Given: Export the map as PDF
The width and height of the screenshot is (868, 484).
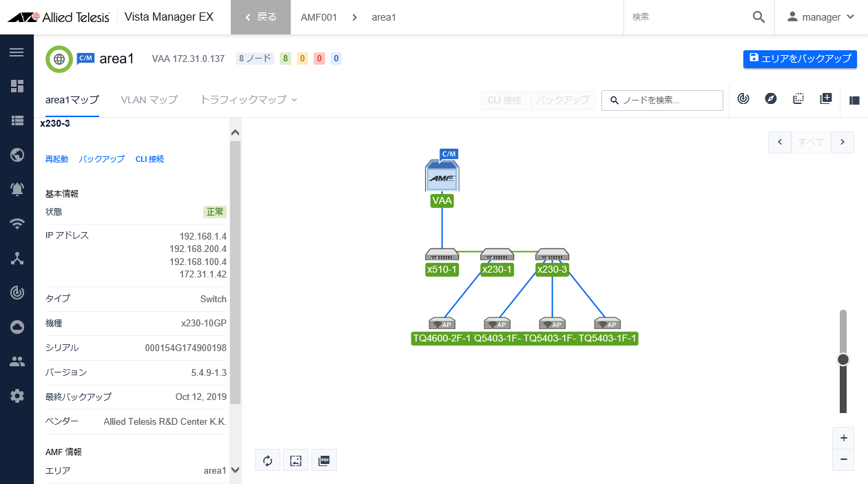Looking at the screenshot, I should click(324, 461).
